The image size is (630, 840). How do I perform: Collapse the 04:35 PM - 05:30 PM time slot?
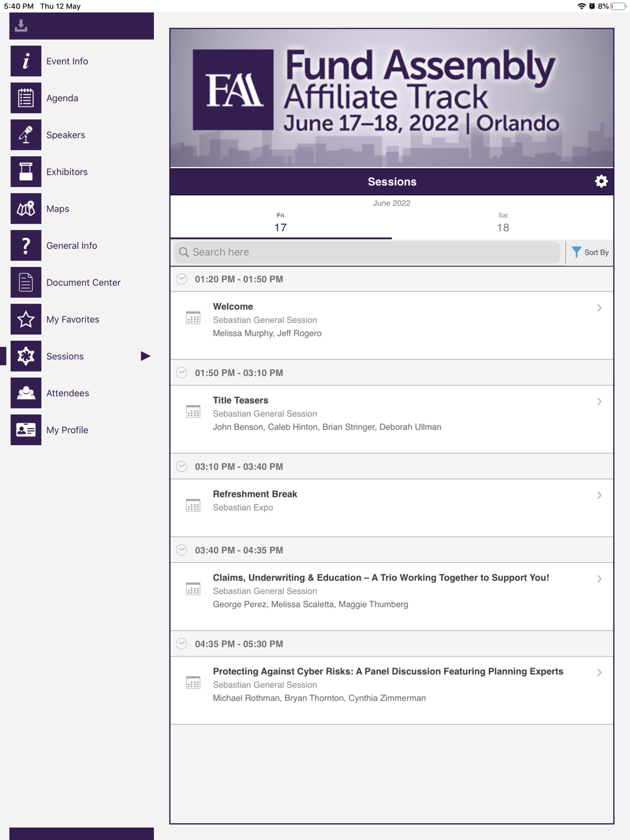[x=181, y=644]
